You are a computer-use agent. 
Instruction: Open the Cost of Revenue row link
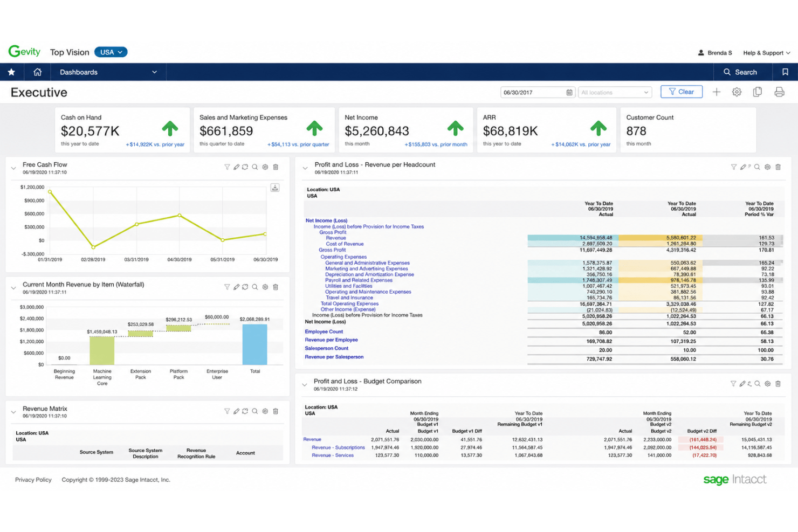345,244
